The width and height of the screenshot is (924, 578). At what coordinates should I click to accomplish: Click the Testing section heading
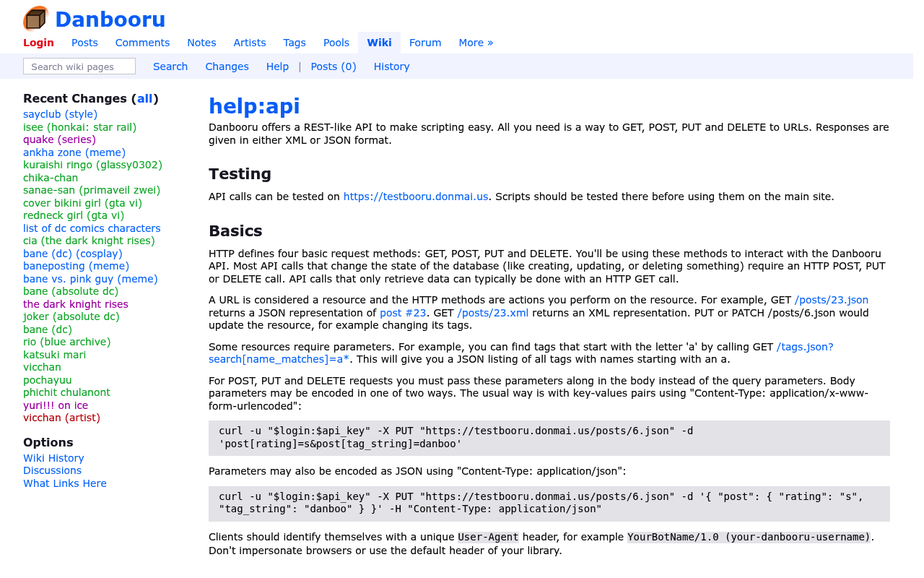[x=240, y=174]
